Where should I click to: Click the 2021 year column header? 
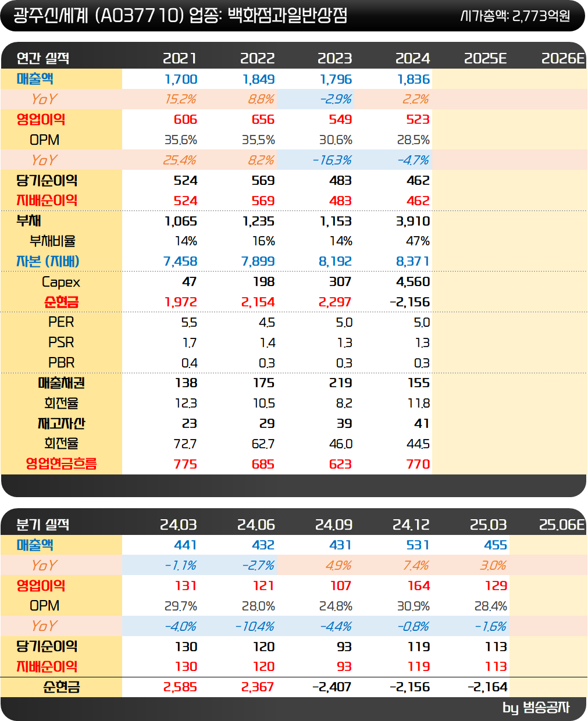180,58
